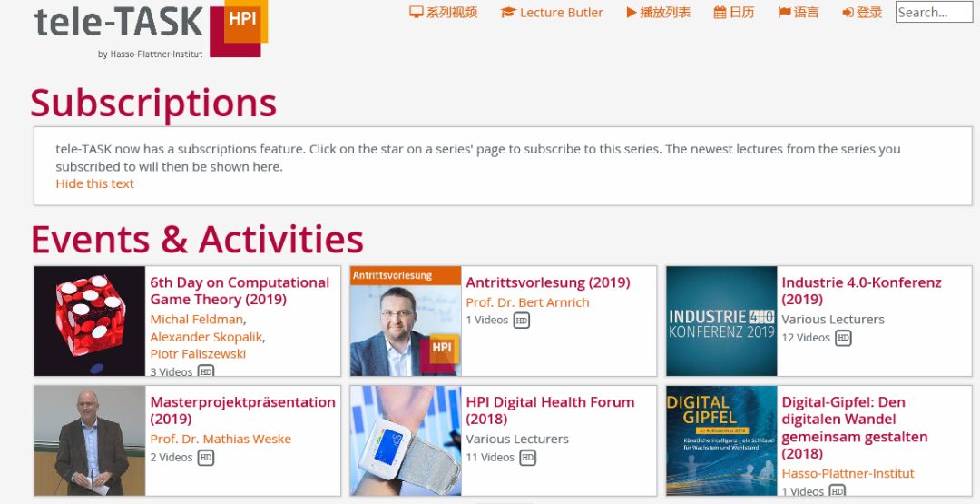
Task: Click the sign-in arrow icon beside 登录
Action: (848, 12)
